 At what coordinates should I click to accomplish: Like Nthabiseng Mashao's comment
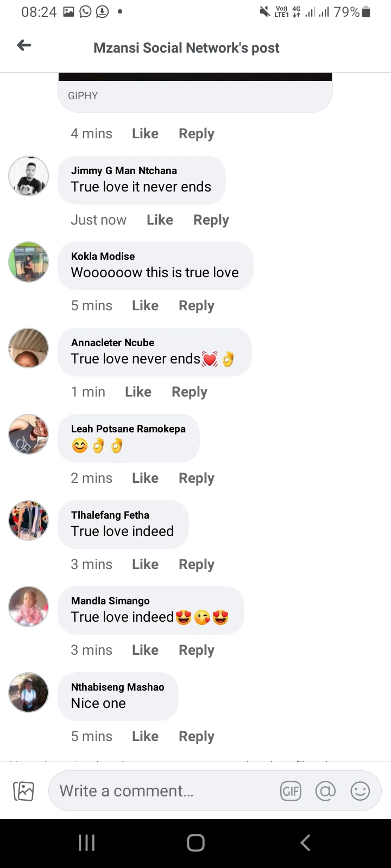[x=145, y=736]
